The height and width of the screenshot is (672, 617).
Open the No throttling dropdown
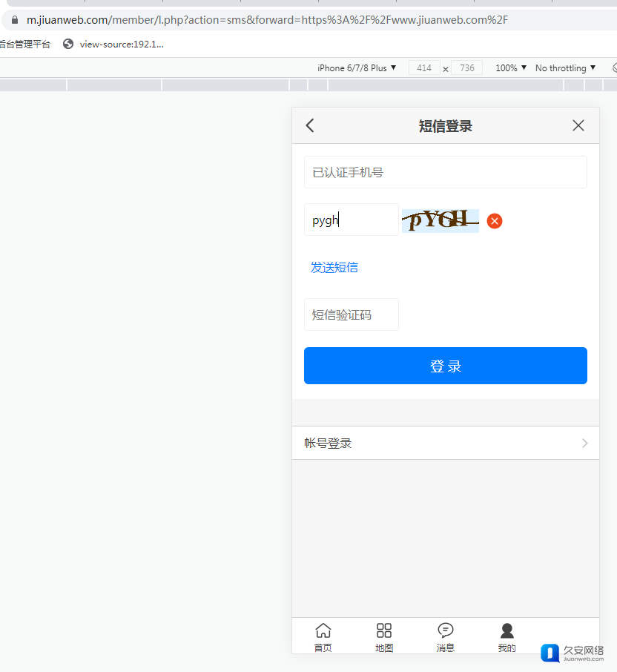(x=565, y=68)
